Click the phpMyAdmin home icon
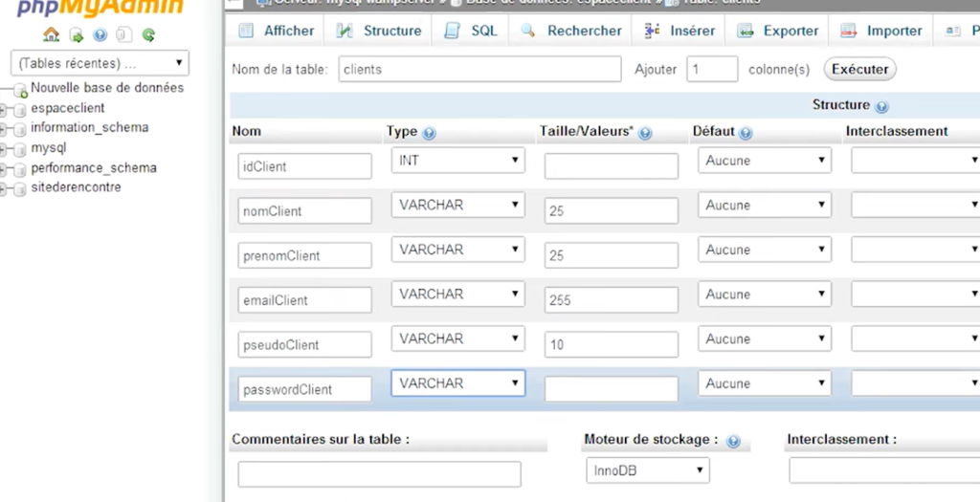Image resolution: width=980 pixels, height=502 pixels. click(52, 35)
